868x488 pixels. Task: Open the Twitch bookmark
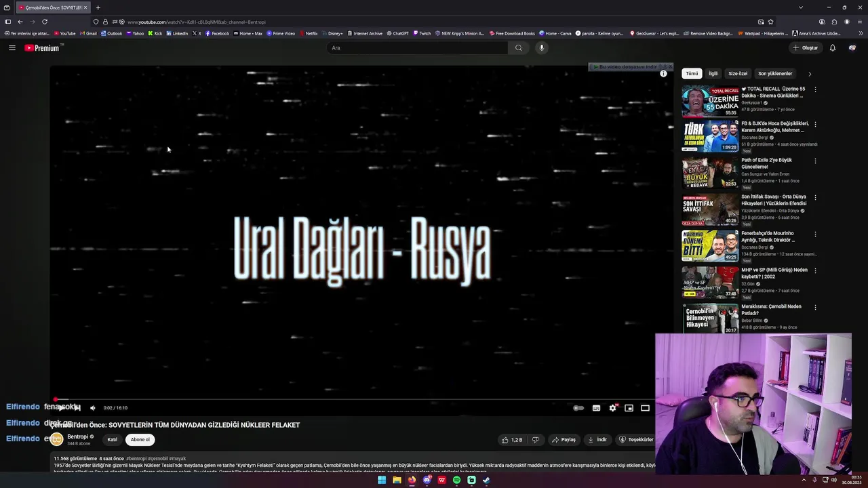click(x=422, y=33)
